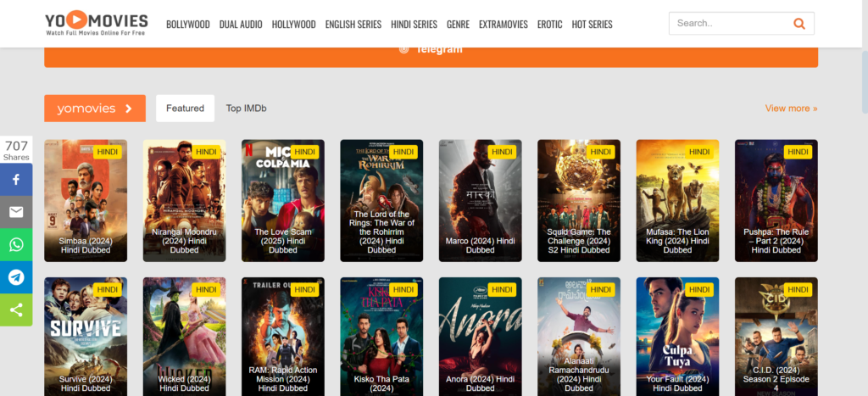Click the 707 Shares counter
The image size is (868, 396).
coord(16,150)
